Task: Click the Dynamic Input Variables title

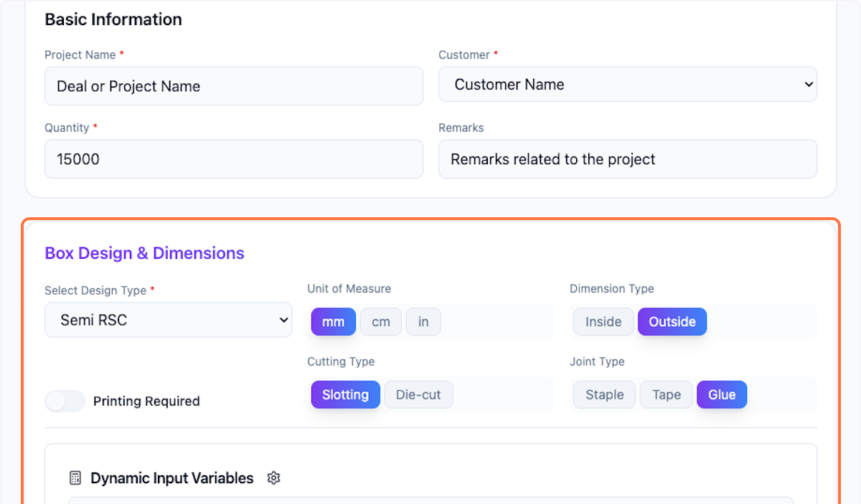Action: point(172,478)
